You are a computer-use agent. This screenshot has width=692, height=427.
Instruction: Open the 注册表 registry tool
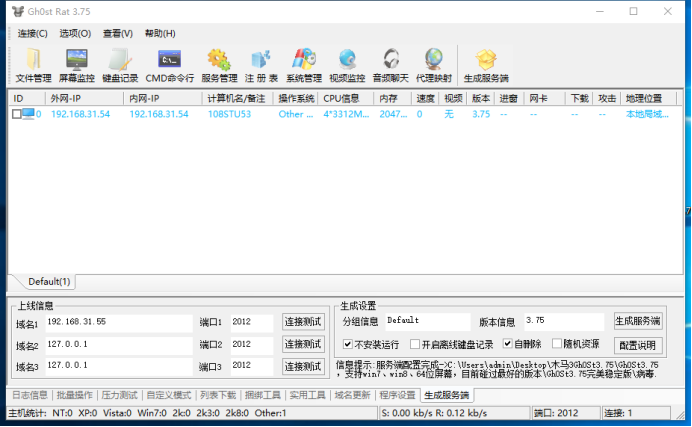coord(261,65)
